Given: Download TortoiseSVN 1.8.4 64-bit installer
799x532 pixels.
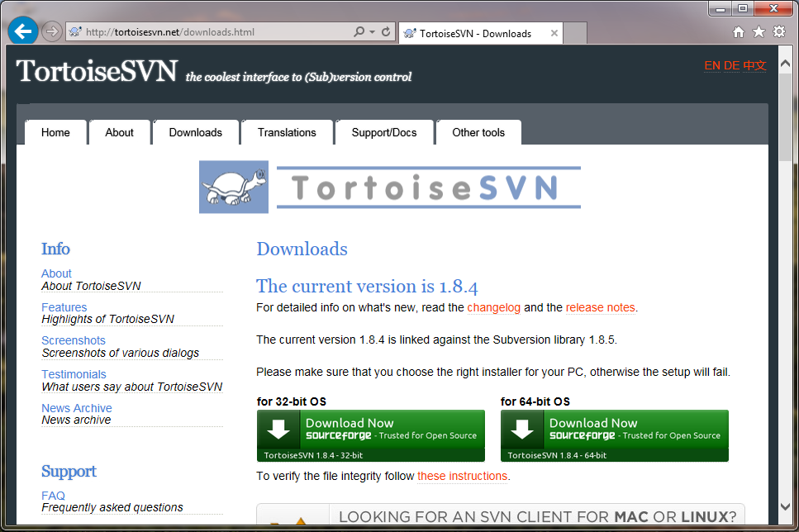Looking at the screenshot, I should pos(615,435).
